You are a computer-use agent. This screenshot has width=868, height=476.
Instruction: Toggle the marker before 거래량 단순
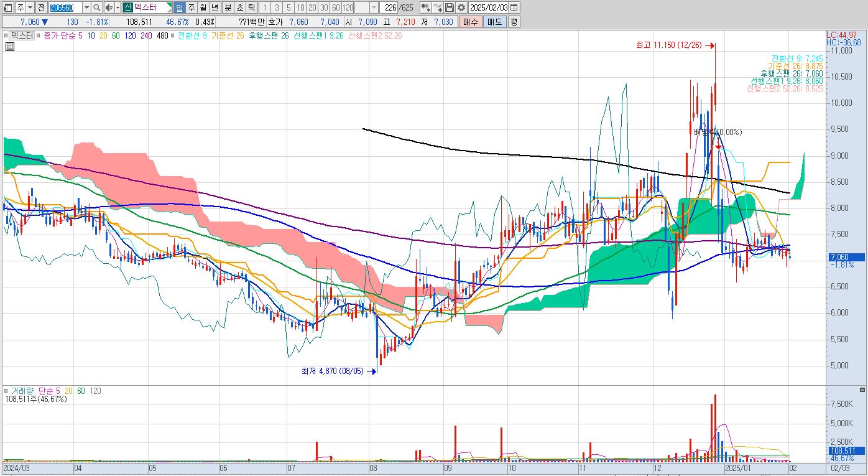point(7,391)
